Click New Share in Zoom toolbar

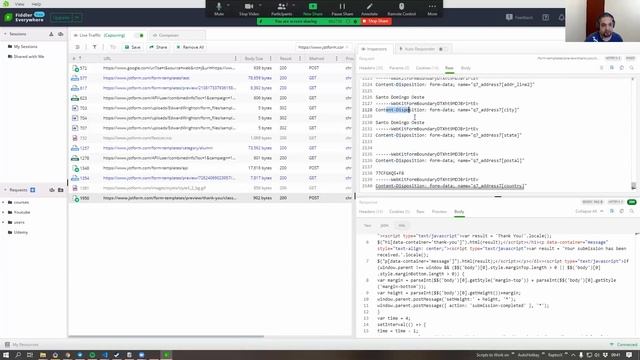click(313, 9)
